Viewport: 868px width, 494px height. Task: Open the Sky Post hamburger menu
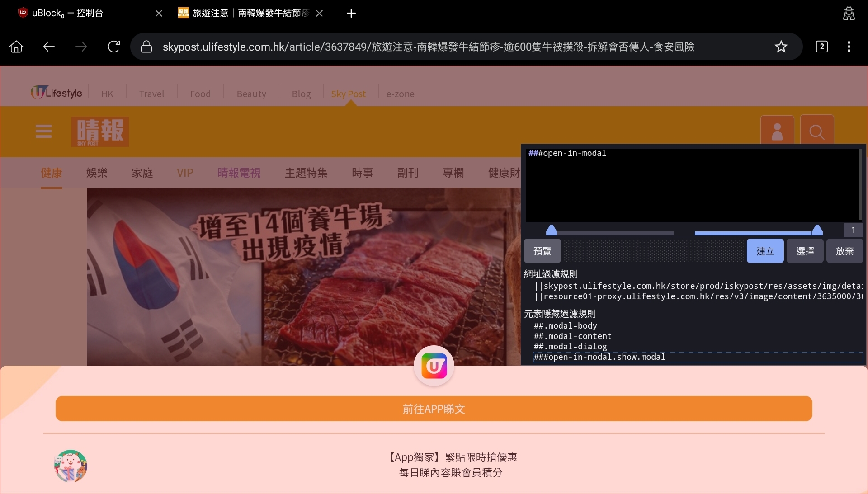(42, 132)
